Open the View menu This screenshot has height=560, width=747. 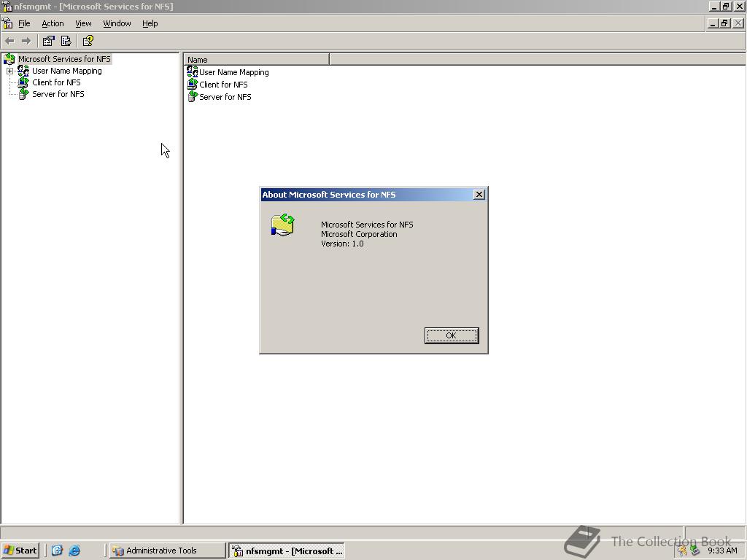(x=83, y=23)
